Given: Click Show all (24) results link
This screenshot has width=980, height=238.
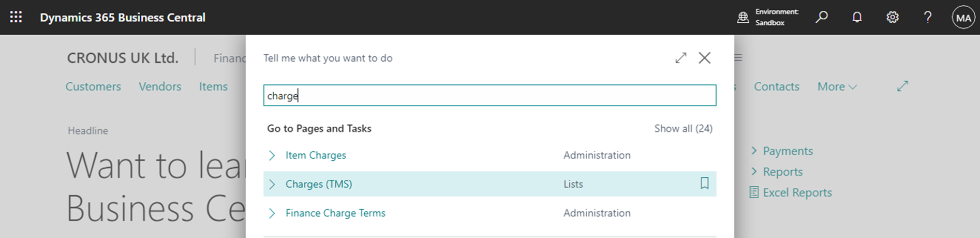Looking at the screenshot, I should [683, 128].
